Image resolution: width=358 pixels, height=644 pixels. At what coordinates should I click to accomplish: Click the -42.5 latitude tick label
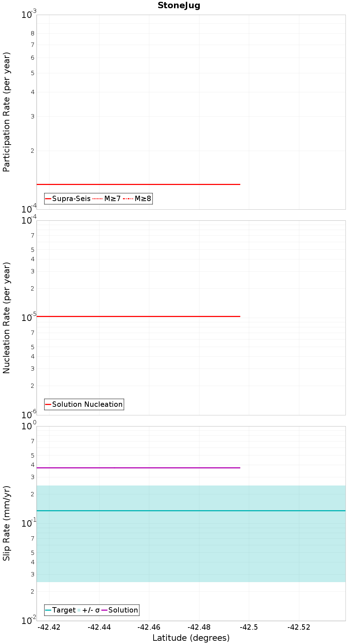249,627
